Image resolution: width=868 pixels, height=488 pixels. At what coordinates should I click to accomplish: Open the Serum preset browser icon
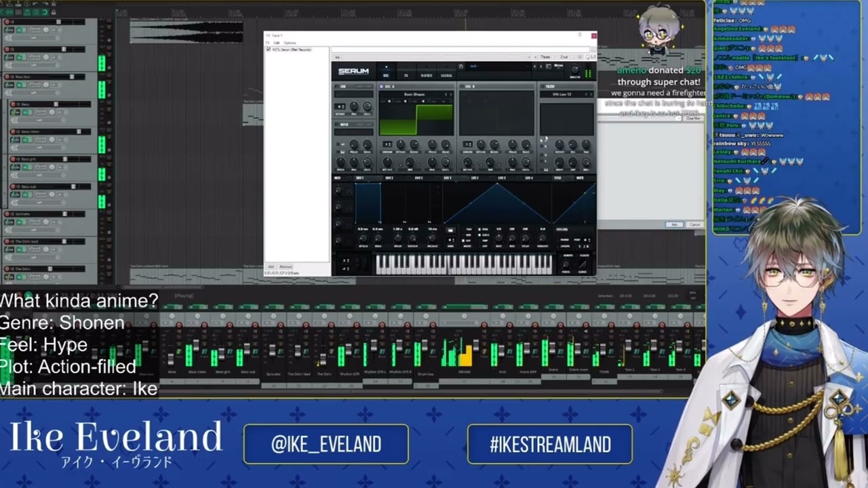click(x=549, y=66)
